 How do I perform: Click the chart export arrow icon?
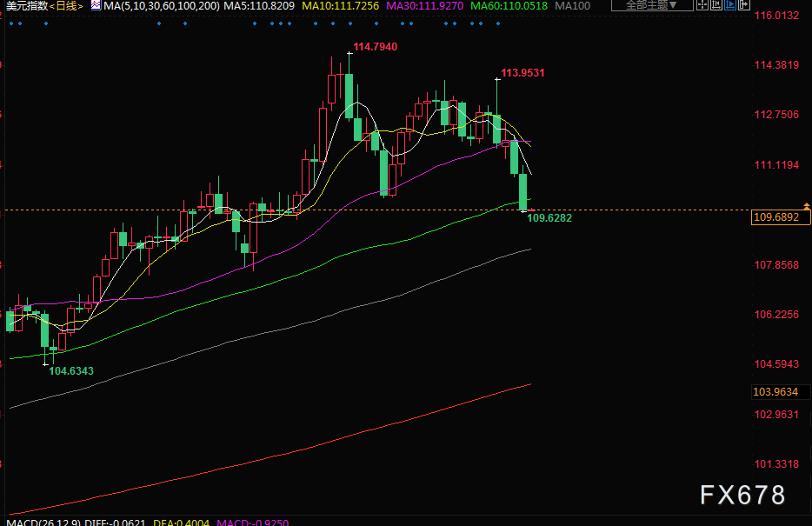pyautogui.click(x=744, y=5)
